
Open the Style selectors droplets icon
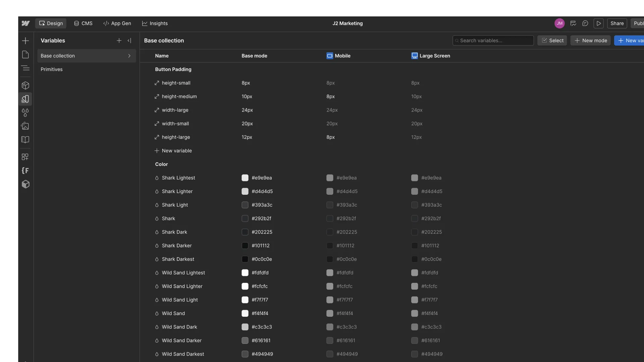25,113
